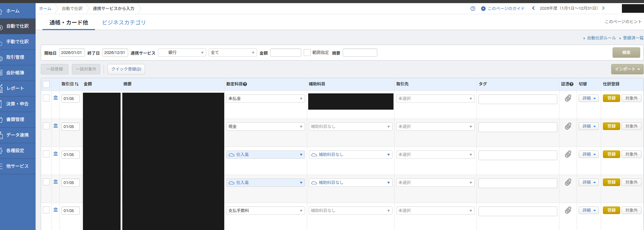Screen dimensions: 644x230
Task: Enable the 範囲指定 checkbox
Action: click(307, 53)
